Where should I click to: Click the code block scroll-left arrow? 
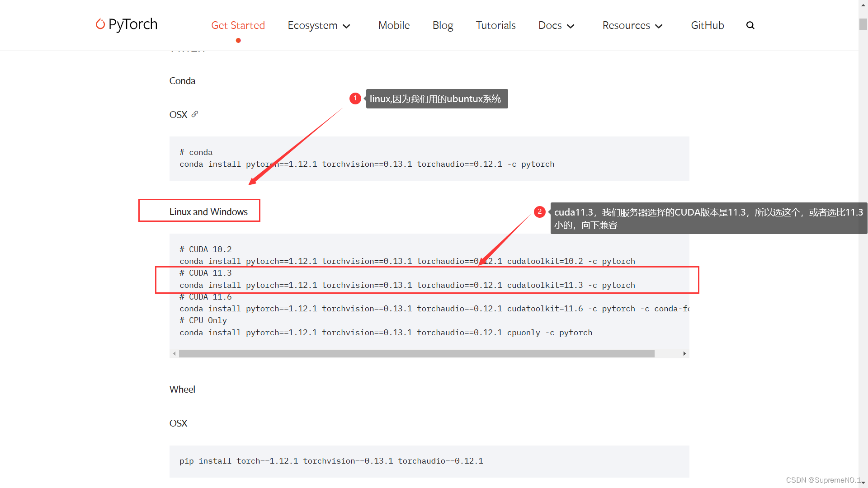pos(174,354)
